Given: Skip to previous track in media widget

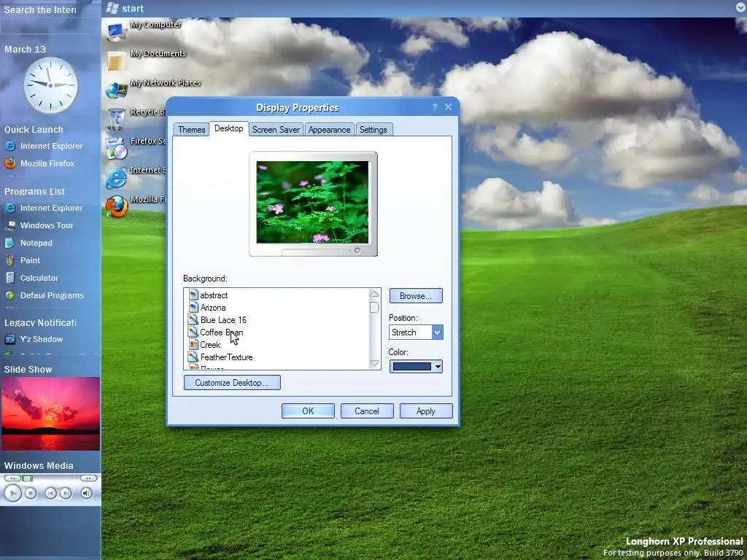Looking at the screenshot, I should point(50,494).
